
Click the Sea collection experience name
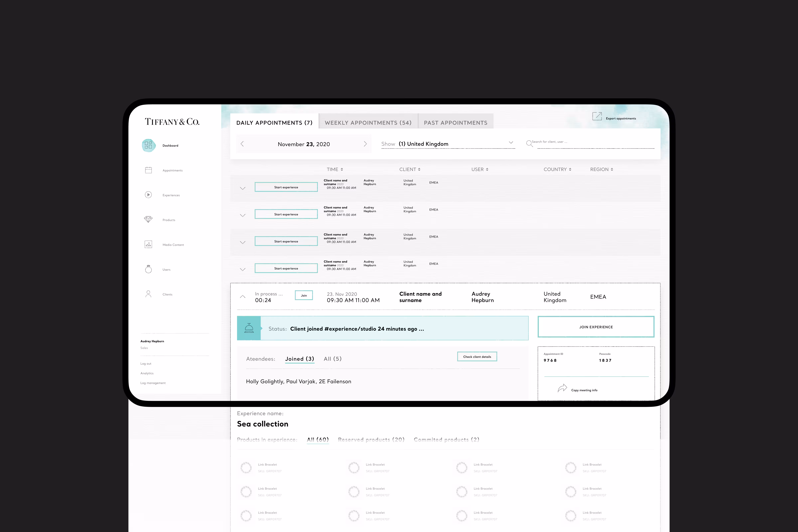tap(263, 424)
